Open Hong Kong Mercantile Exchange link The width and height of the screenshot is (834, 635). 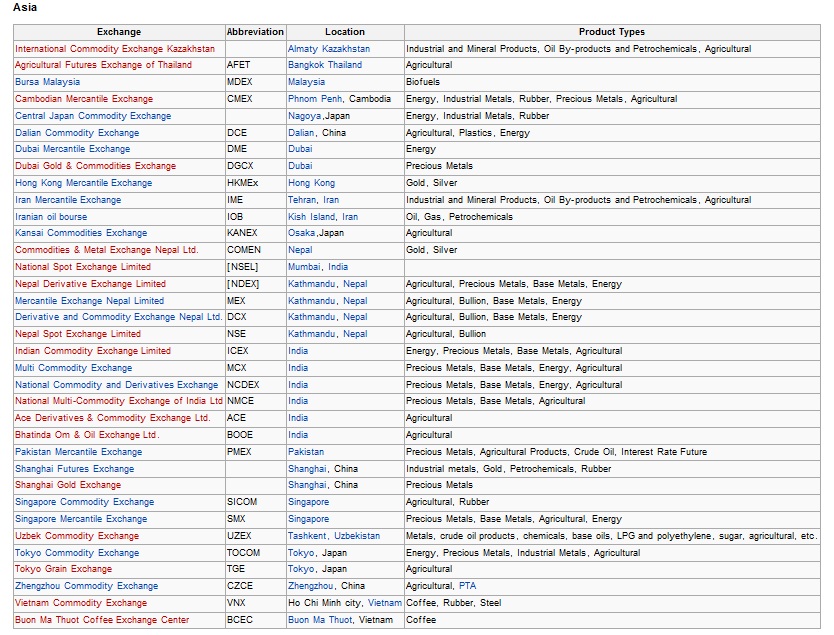click(x=84, y=183)
